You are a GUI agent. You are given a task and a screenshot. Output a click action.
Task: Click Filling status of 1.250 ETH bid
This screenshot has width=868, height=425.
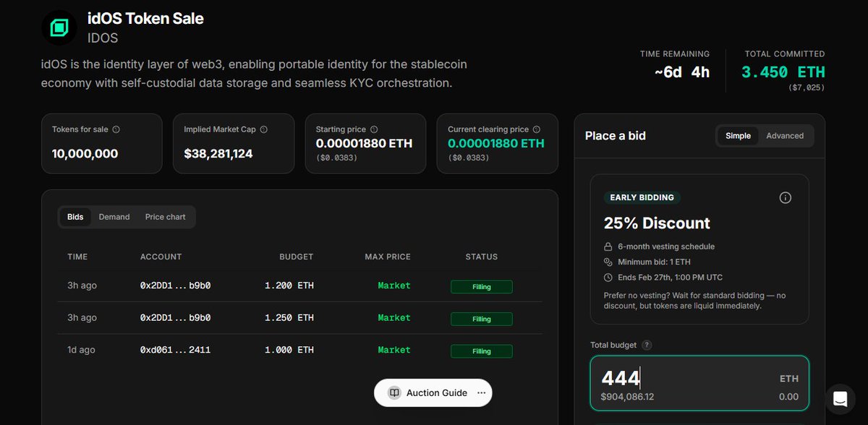(482, 319)
